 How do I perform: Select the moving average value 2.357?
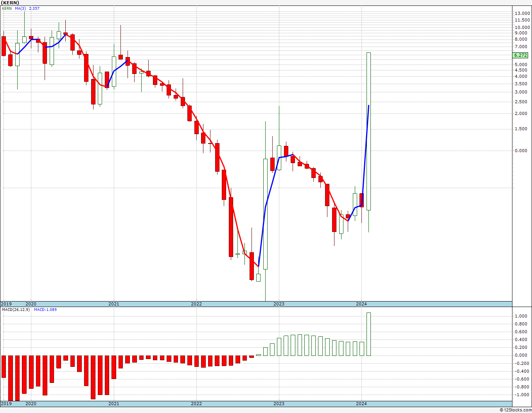(34, 8)
